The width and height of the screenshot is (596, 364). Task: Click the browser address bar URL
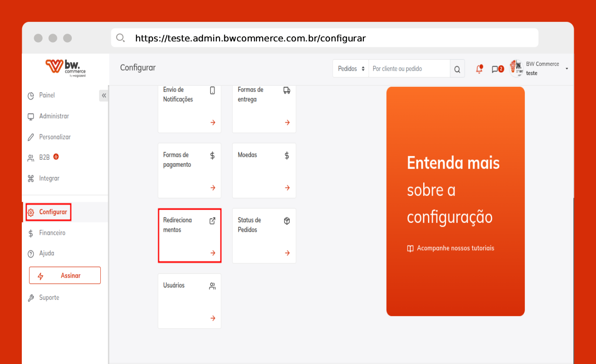click(250, 38)
